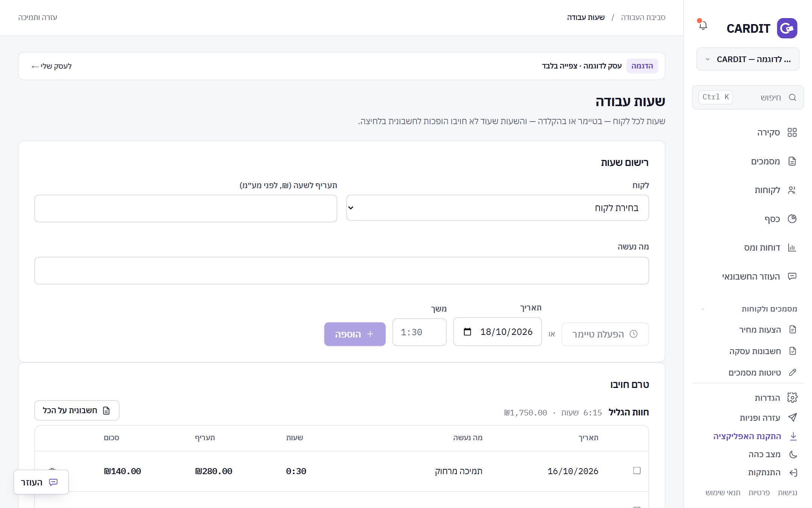Click הפעלת טיימר timer button
Screen dimensions: 812x508
[605, 334]
